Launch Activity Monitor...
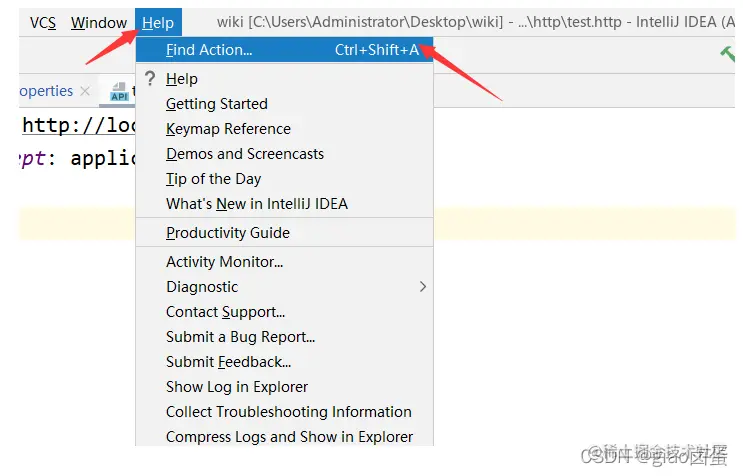The image size is (743, 476). click(284, 261)
